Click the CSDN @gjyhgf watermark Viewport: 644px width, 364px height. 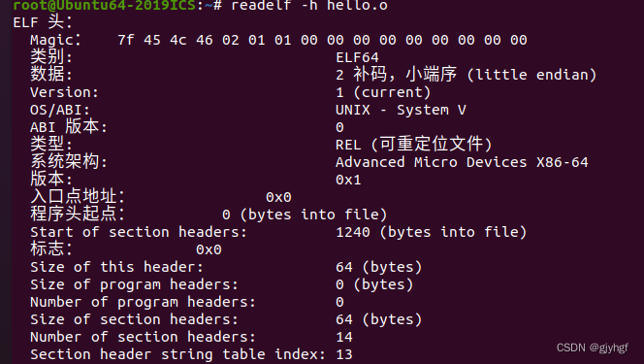pyautogui.click(x=592, y=347)
